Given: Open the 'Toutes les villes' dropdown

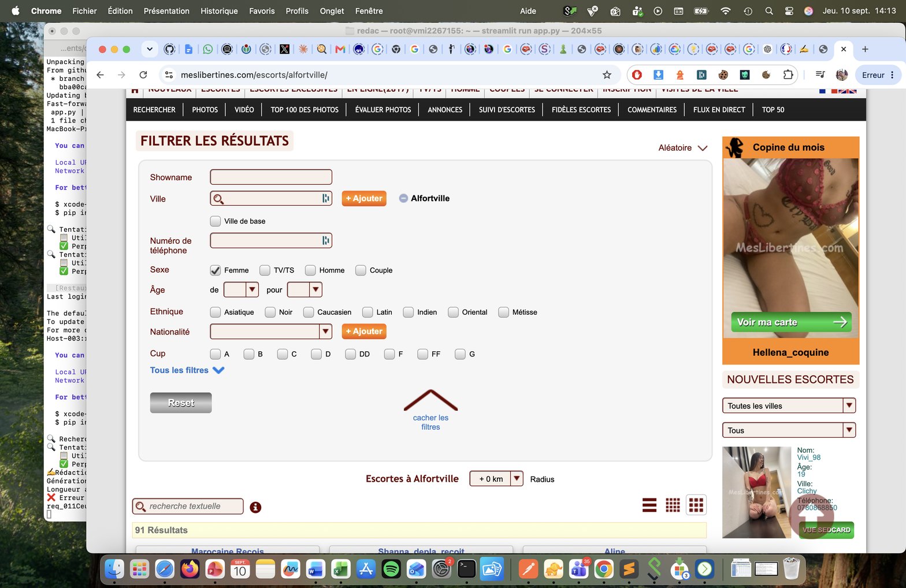Looking at the screenshot, I should tap(789, 405).
